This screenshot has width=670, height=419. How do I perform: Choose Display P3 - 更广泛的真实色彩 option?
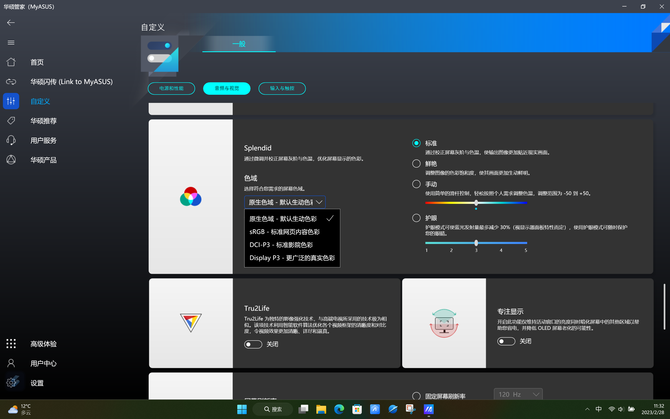coord(292,258)
